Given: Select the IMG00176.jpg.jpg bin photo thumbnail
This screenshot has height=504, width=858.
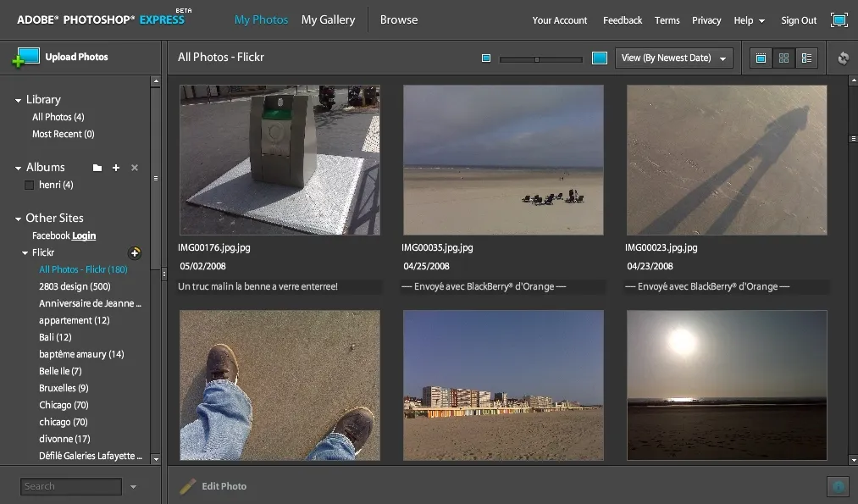Looking at the screenshot, I should pyautogui.click(x=280, y=160).
